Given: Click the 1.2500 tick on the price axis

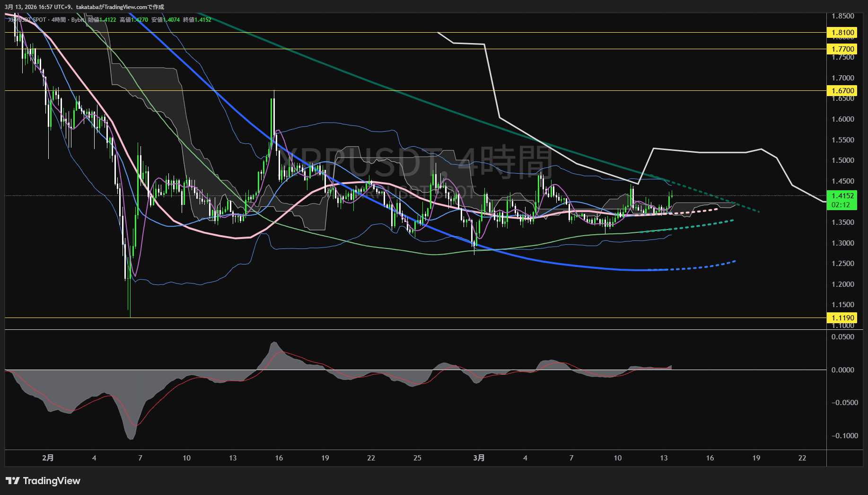Looking at the screenshot, I should 842,264.
